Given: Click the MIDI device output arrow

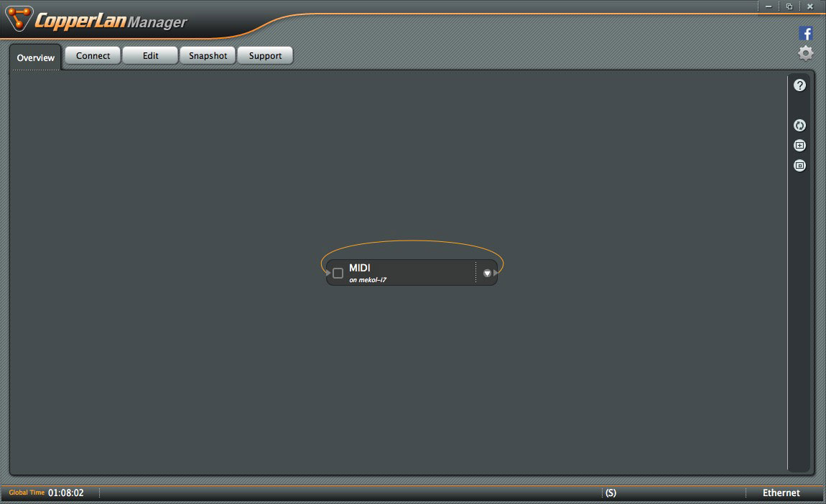Looking at the screenshot, I should click(x=496, y=273).
